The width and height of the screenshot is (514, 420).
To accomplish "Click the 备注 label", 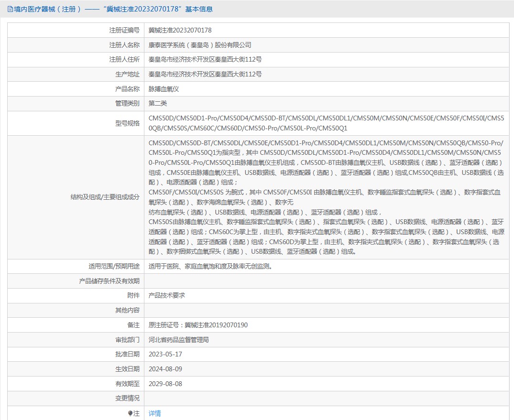I will tap(133, 325).
